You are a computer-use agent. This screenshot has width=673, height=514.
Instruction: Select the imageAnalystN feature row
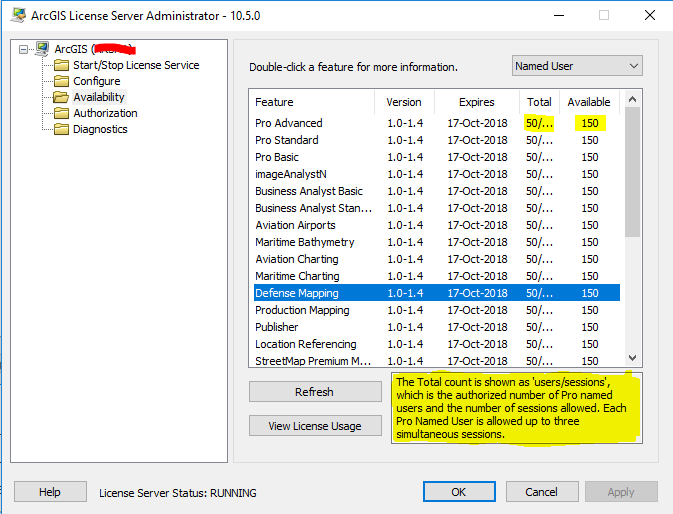pyautogui.click(x=437, y=174)
